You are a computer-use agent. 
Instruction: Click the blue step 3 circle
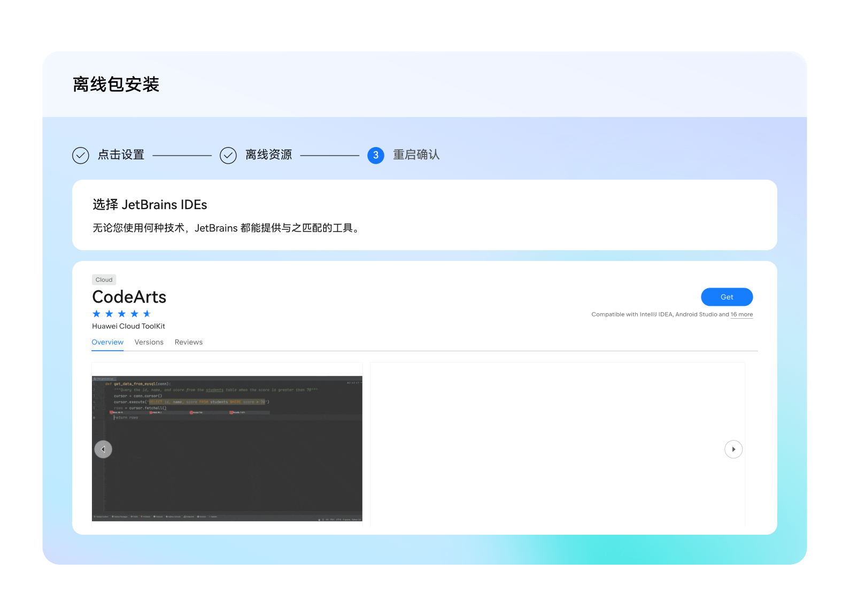coord(376,156)
